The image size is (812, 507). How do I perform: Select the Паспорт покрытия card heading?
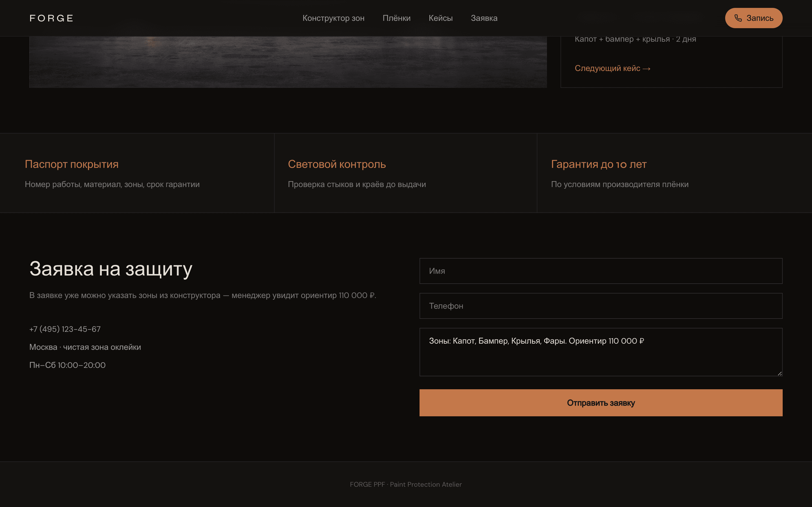[71, 164]
